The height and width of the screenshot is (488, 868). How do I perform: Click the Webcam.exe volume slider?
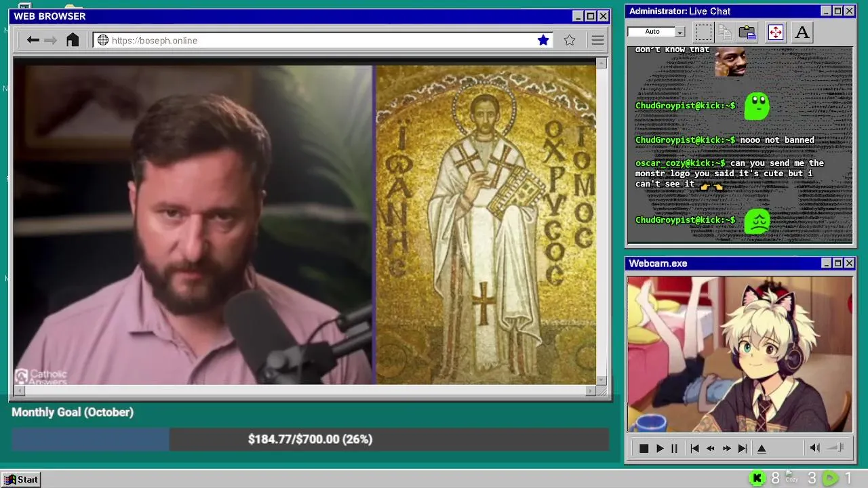click(x=836, y=447)
